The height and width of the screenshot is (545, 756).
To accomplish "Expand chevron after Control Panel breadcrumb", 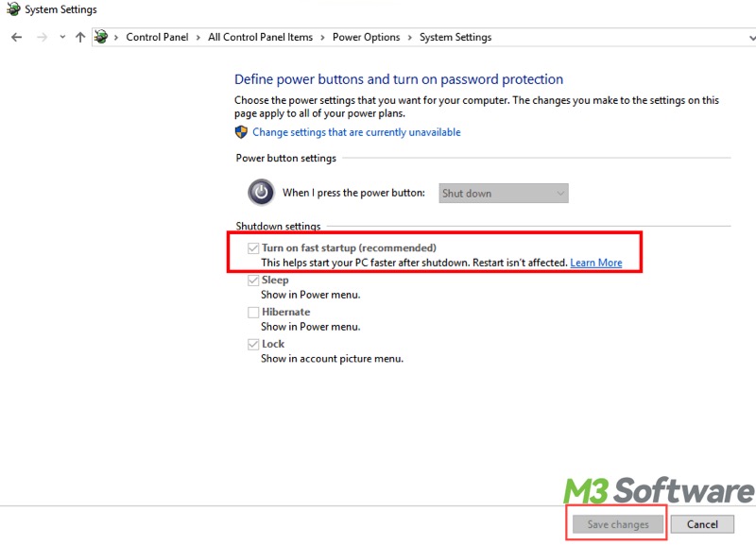I will pyautogui.click(x=198, y=38).
